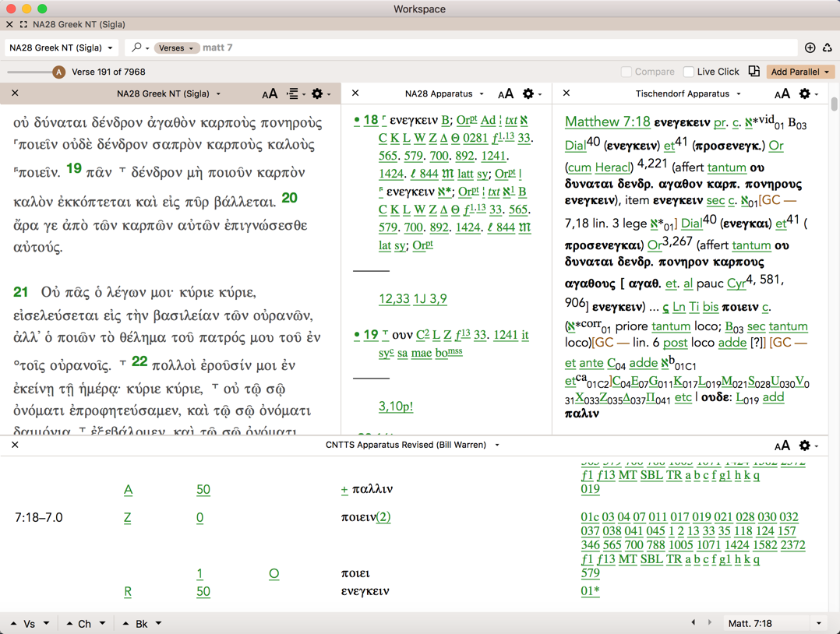The width and height of the screenshot is (840, 634).
Task: Click the 'R' variant type link in CNTTS
Action: point(128,592)
